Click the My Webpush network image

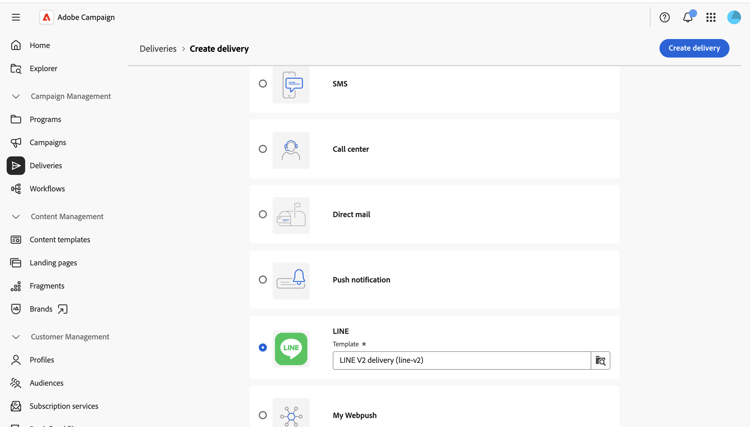(291, 414)
